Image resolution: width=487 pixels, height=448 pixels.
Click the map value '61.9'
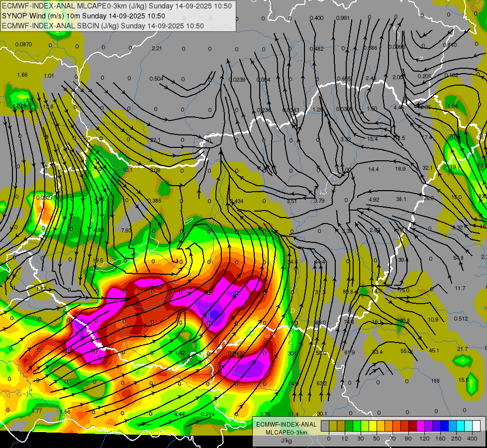(x=349, y=352)
